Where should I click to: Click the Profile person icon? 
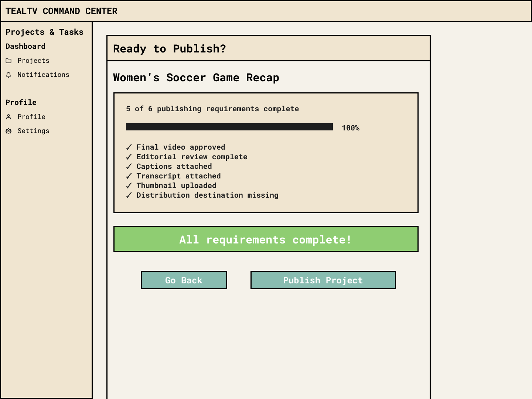click(x=8, y=117)
